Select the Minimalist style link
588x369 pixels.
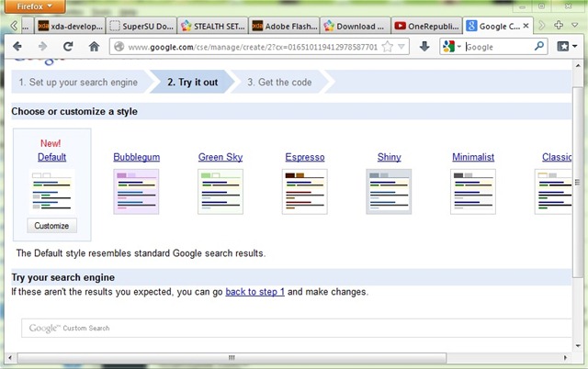[x=473, y=157]
